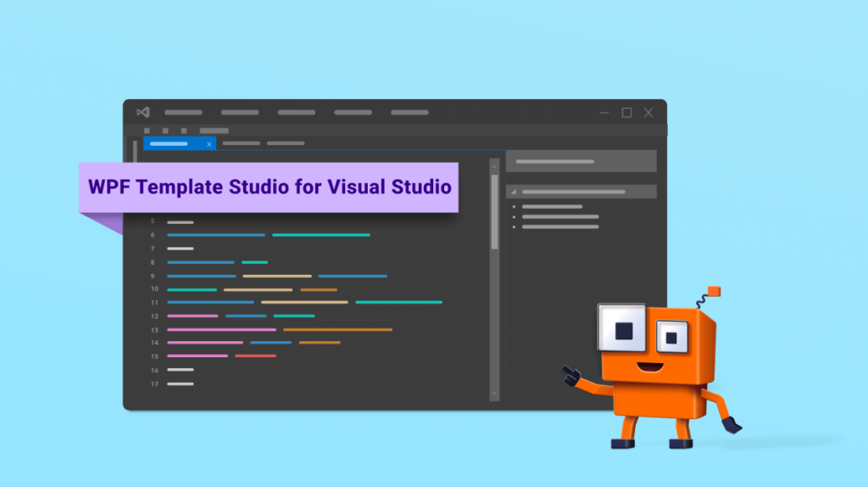Click the scrollbar down arrow in editor

(494, 394)
